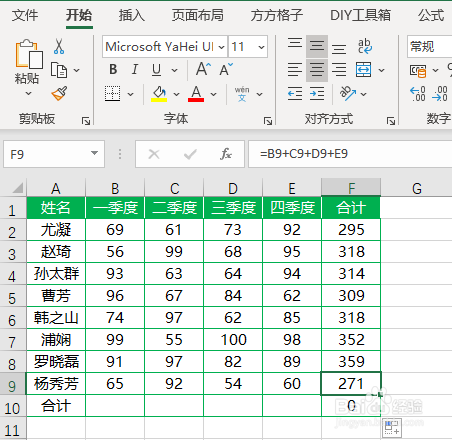The width and height of the screenshot is (452, 440).
Task: Toggle Bold formatting
Action: point(113,69)
